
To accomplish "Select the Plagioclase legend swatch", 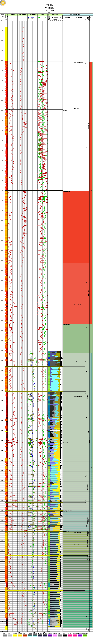I will point(80,635).
